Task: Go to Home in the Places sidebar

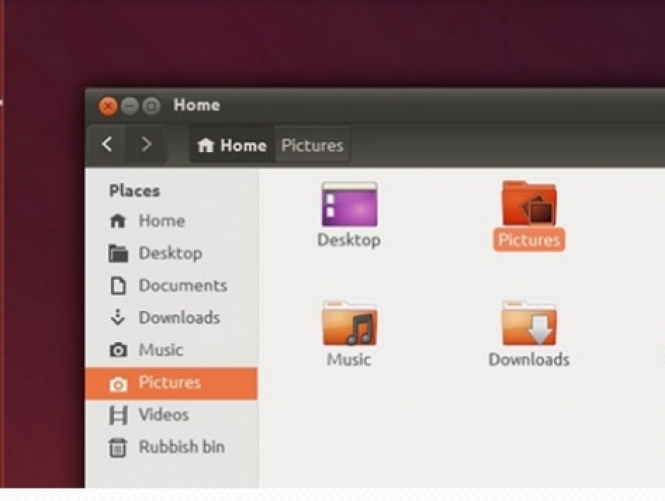Action: click(x=160, y=221)
